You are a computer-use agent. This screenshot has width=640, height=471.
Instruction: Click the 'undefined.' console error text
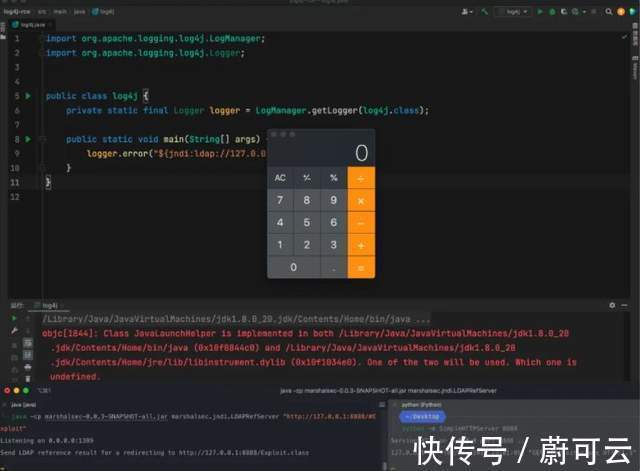(75, 377)
